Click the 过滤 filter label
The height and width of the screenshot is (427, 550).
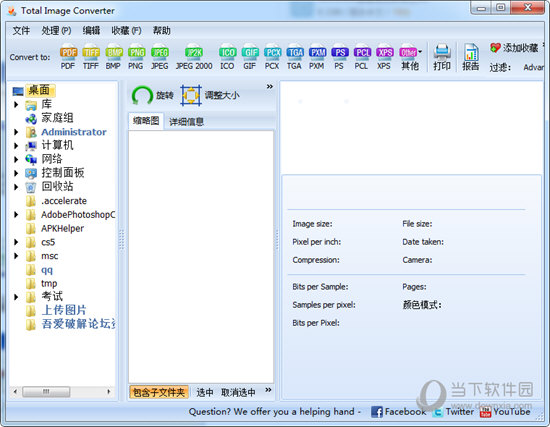(500, 67)
